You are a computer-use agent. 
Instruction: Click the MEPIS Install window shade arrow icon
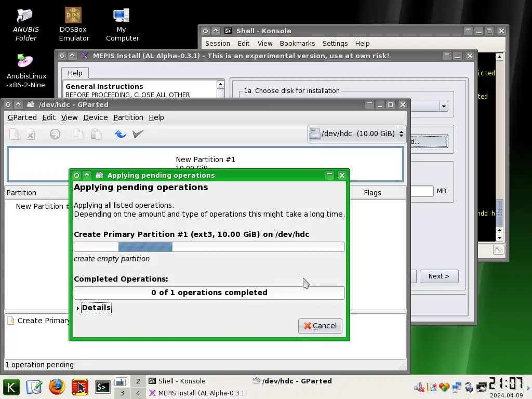point(72,56)
